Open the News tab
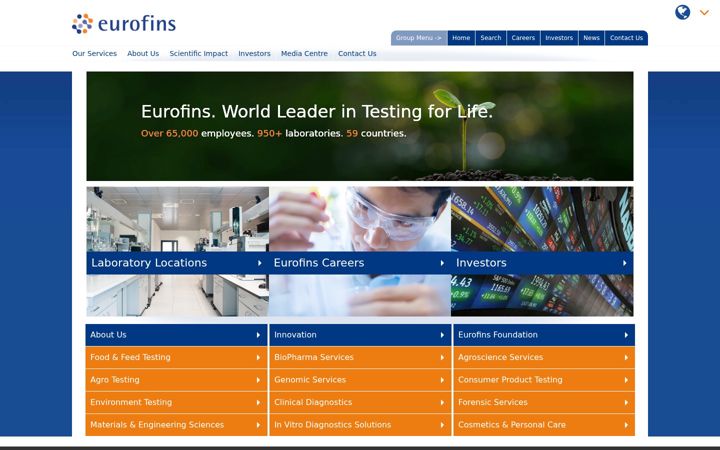 click(591, 38)
